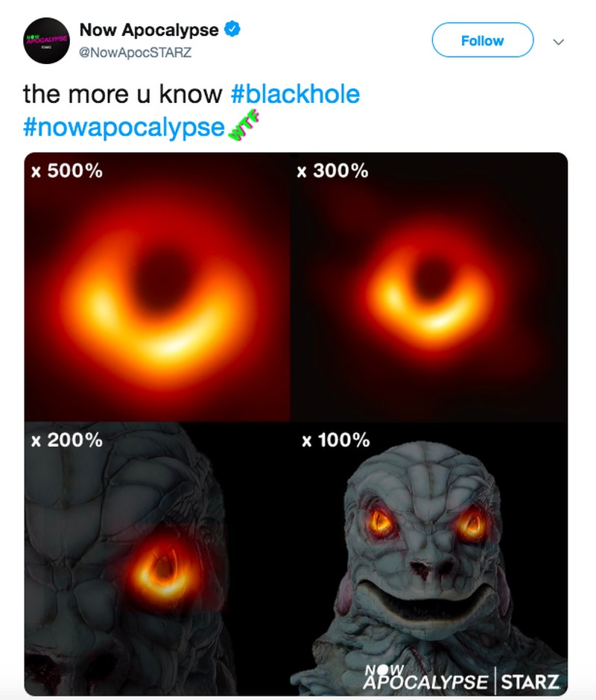The height and width of the screenshot is (700, 596).
Task: Click the "x 500%" label text
Action: (67, 171)
